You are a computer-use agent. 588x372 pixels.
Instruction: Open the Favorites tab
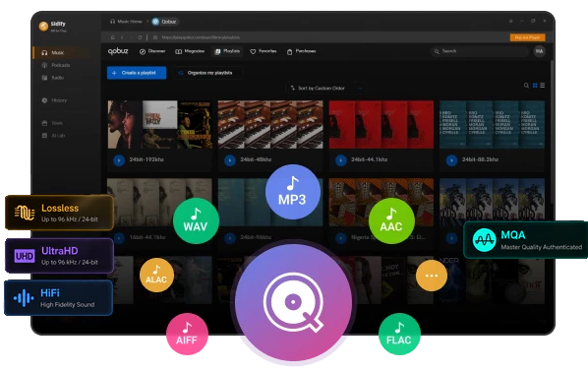264,51
